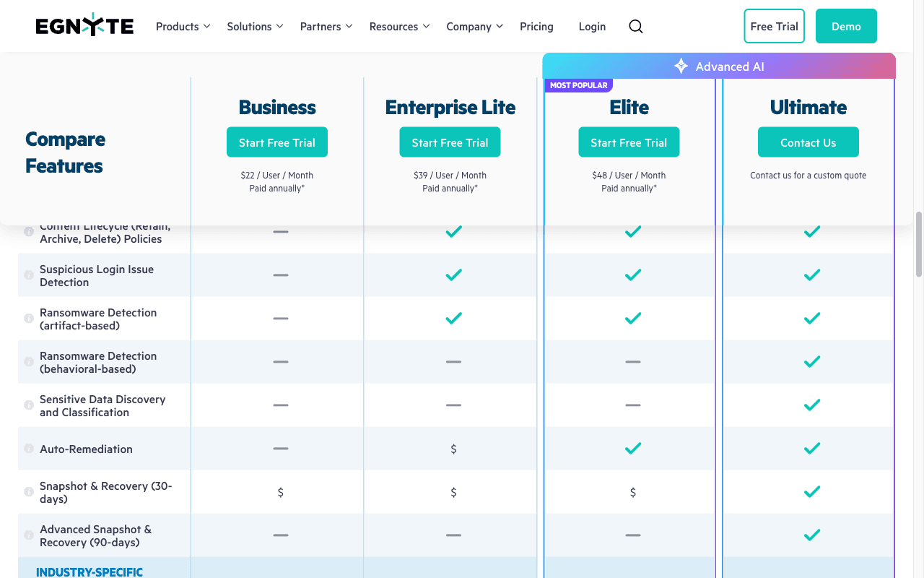Click 'Suspicious Login Issue Detection' label

point(97,275)
